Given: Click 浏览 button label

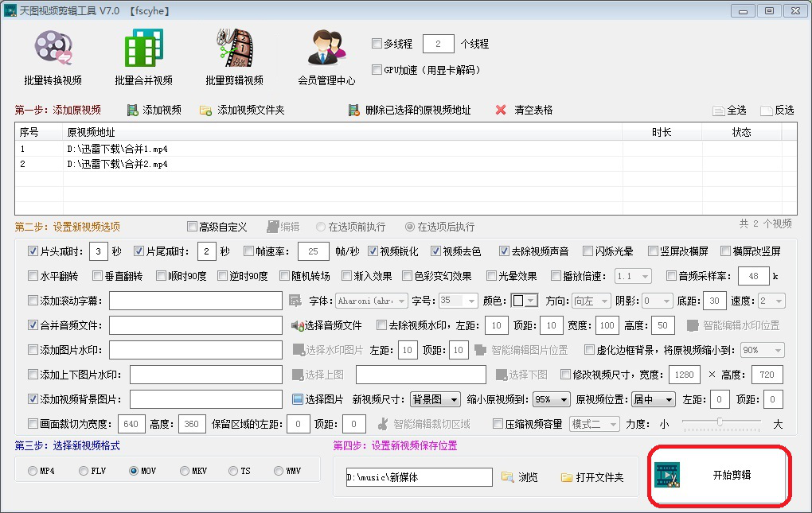Looking at the screenshot, I should (x=529, y=477).
